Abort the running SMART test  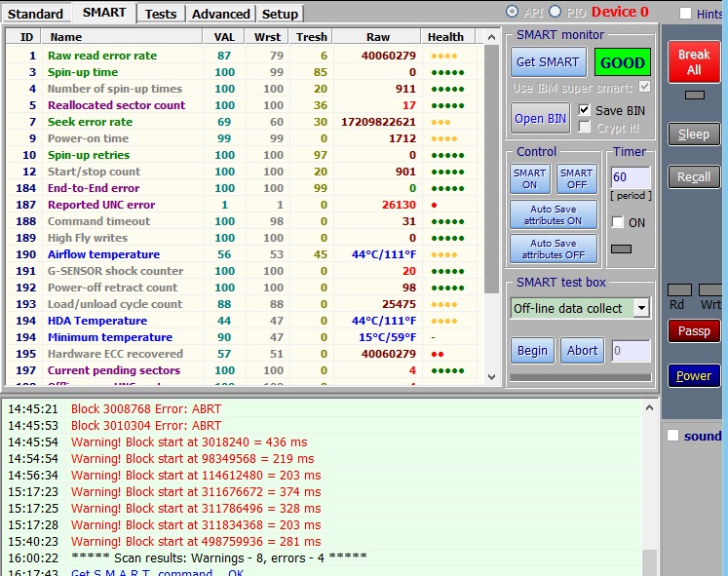click(582, 351)
